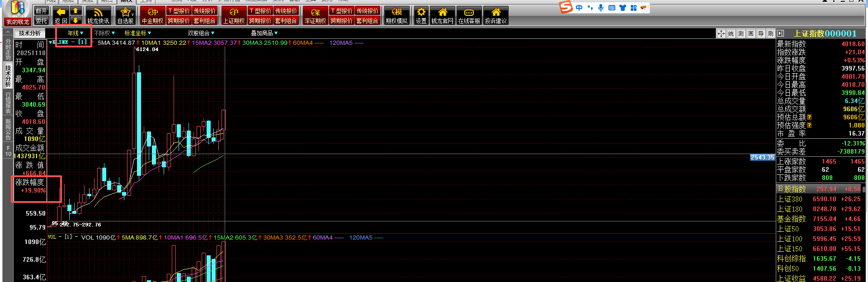Click 委托 order button

(41, 21)
